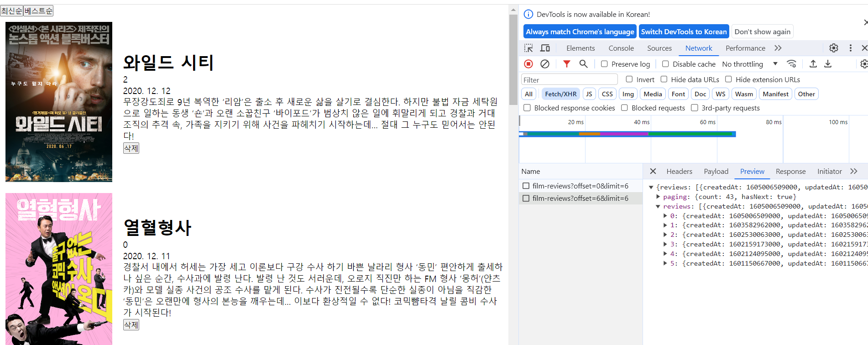Enable Preserve log checkbox
868x345 pixels.
[604, 64]
